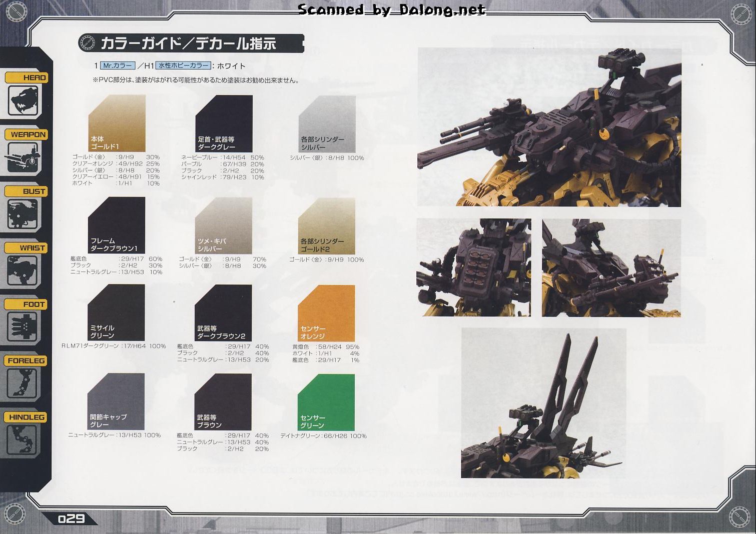Pick the ミサイル グリーン swatch

coord(116,312)
